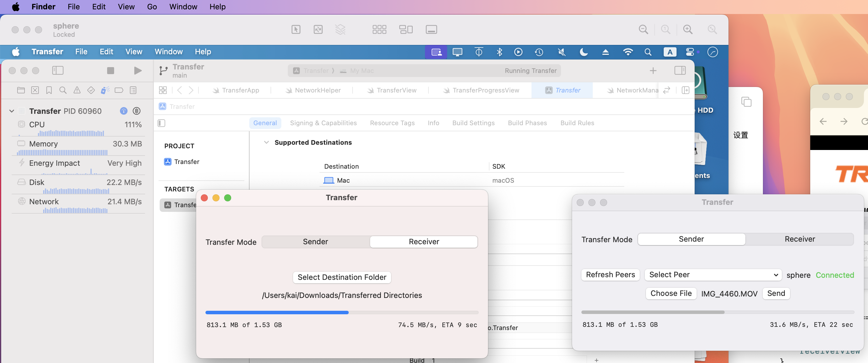
Task: Open the Build Settings tab
Action: (x=473, y=123)
